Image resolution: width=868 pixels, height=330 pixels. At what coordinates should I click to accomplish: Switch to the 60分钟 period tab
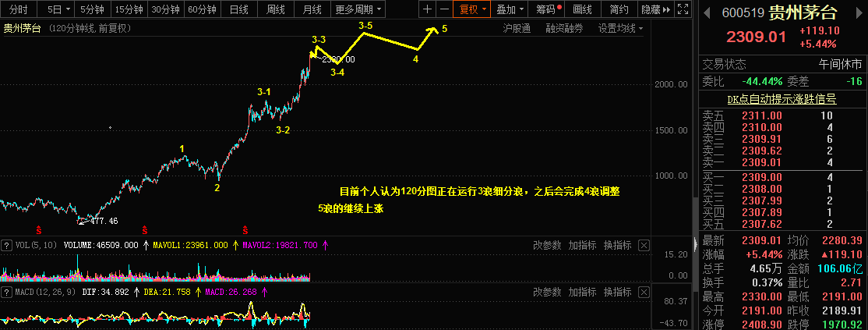(202, 9)
